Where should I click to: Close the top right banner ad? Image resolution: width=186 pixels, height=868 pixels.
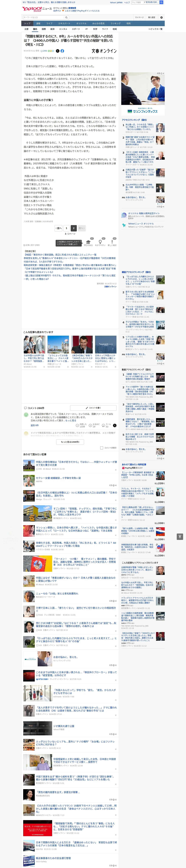163,73
